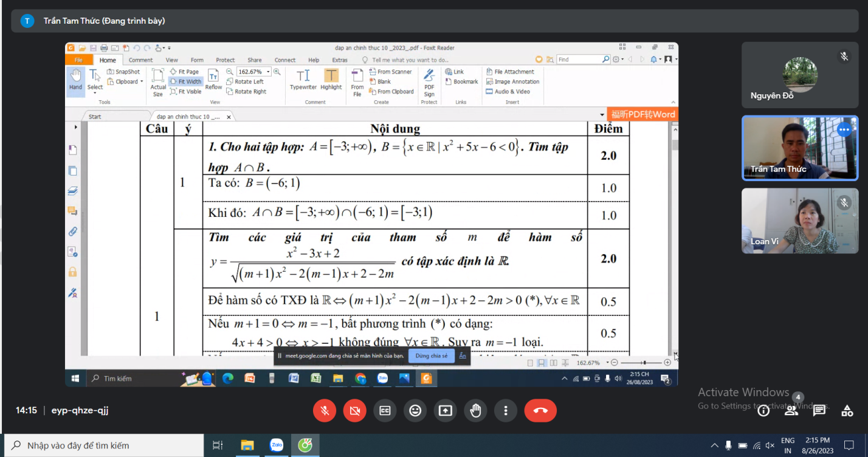Show hidden system tray icons
The height and width of the screenshot is (457, 868).
pos(715,445)
